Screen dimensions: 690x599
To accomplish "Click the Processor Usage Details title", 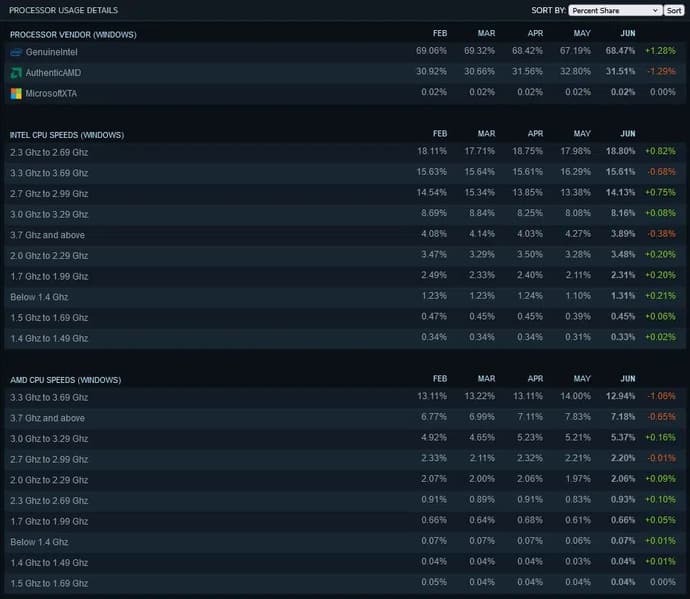I will coord(63,10).
